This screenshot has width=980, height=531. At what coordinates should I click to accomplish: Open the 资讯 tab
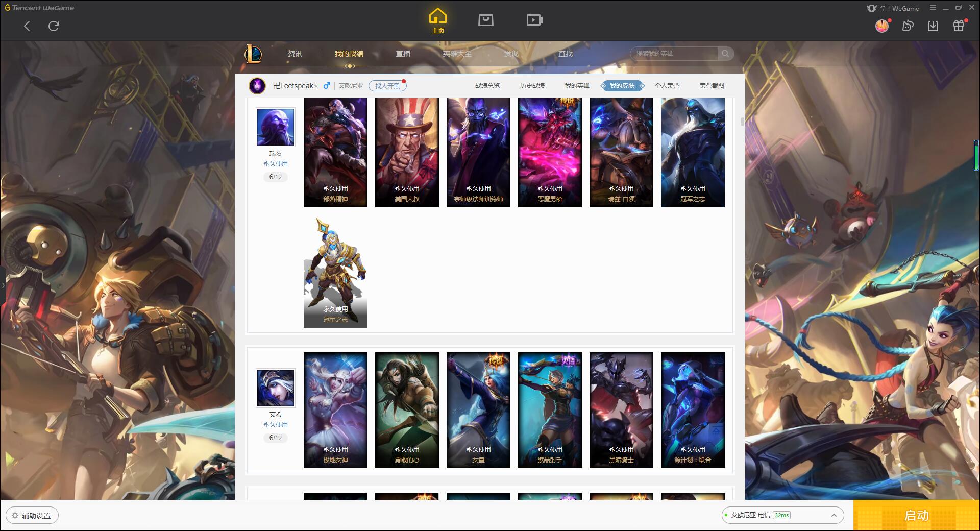(x=295, y=54)
